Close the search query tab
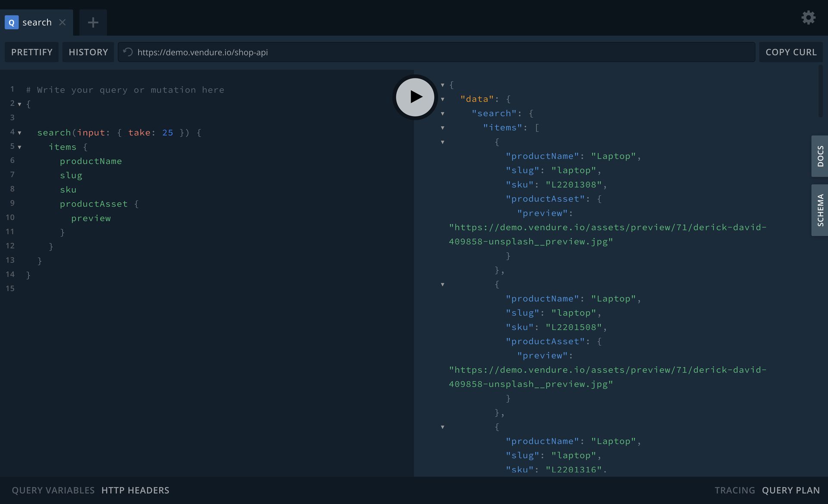The height and width of the screenshot is (504, 828). [63, 22]
